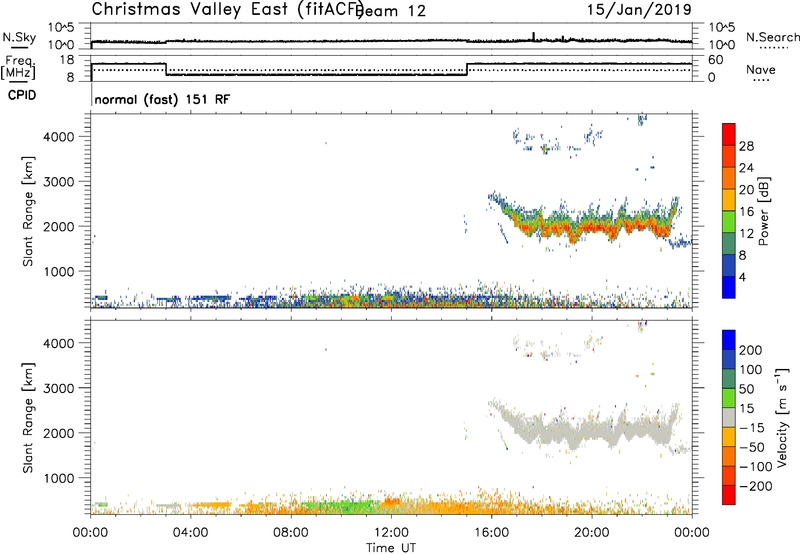Click the 'Time UT' axis label
800x554 pixels.
pyautogui.click(x=391, y=547)
